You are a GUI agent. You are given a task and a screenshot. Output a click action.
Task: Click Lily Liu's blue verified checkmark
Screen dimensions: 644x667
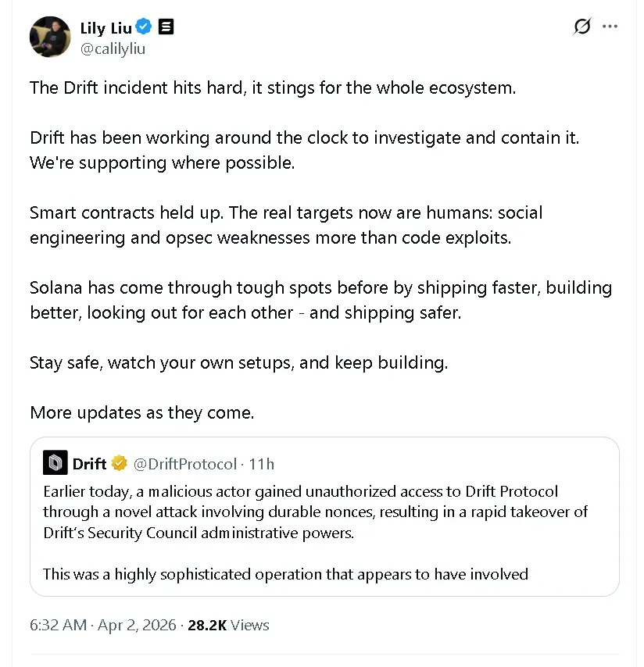(143, 27)
